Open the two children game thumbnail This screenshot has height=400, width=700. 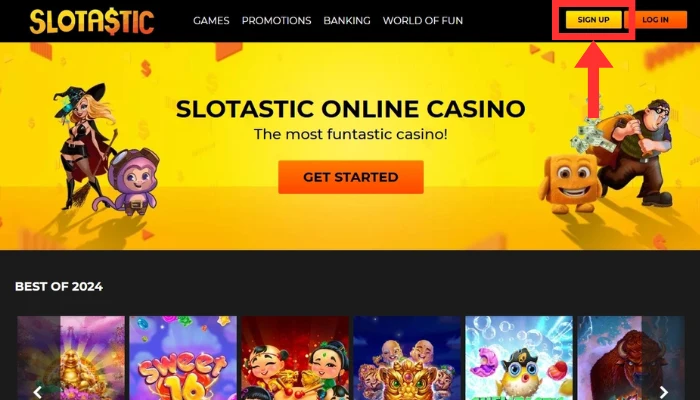pyautogui.click(x=295, y=358)
